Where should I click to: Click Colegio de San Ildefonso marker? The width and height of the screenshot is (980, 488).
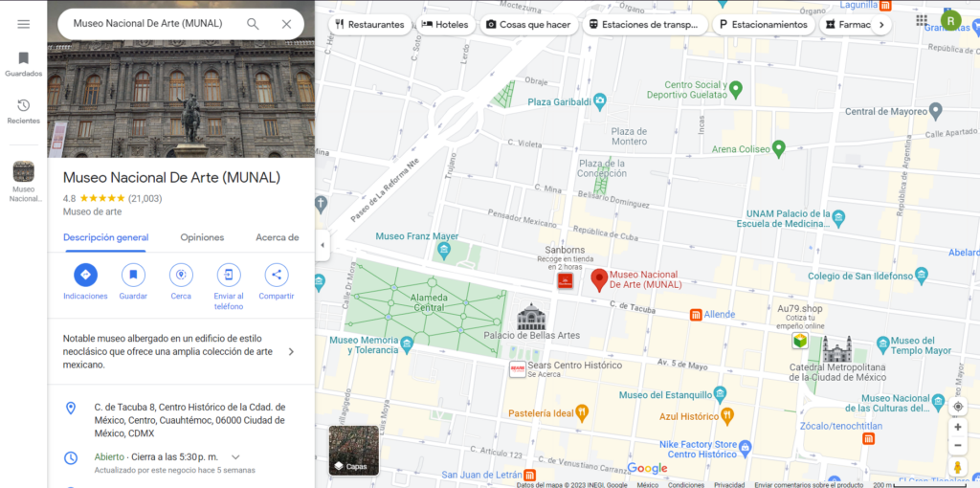tap(922, 275)
